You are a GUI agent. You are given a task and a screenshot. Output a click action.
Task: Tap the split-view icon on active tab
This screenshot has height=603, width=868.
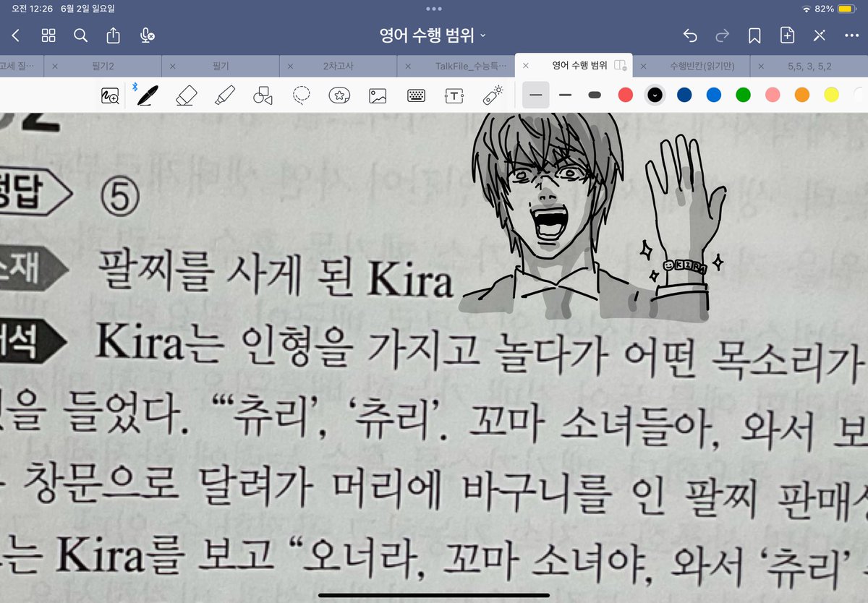[x=620, y=65]
